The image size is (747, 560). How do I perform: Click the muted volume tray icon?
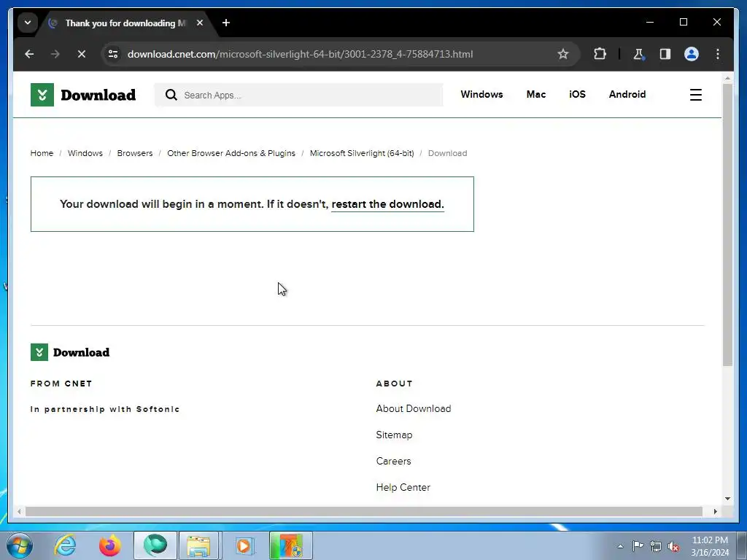[673, 546]
